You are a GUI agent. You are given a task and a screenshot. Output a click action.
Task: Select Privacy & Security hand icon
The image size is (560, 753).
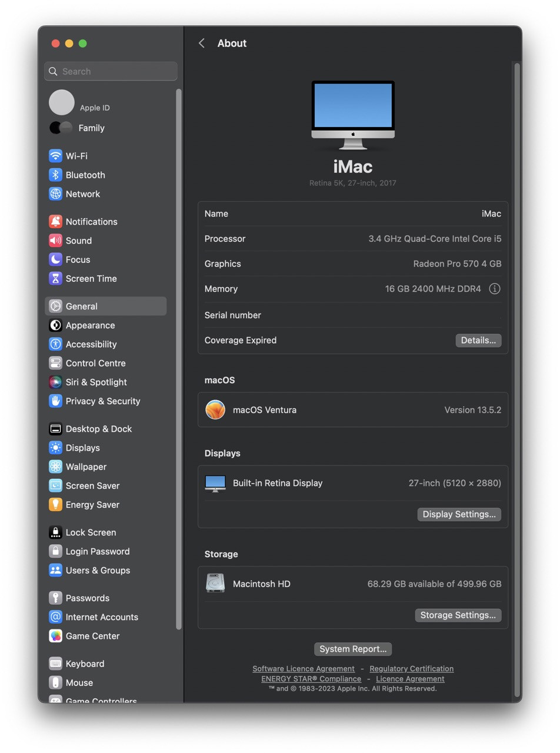(x=55, y=401)
